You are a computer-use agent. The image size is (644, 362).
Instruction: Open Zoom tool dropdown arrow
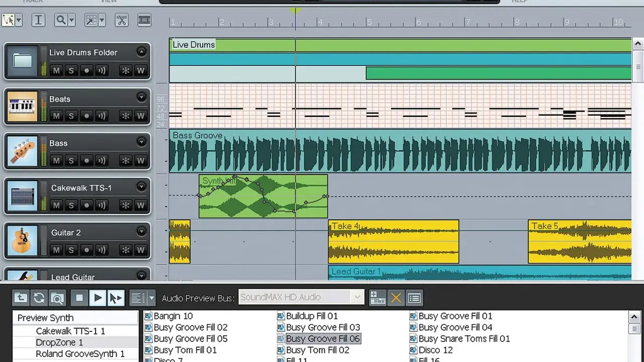[72, 21]
